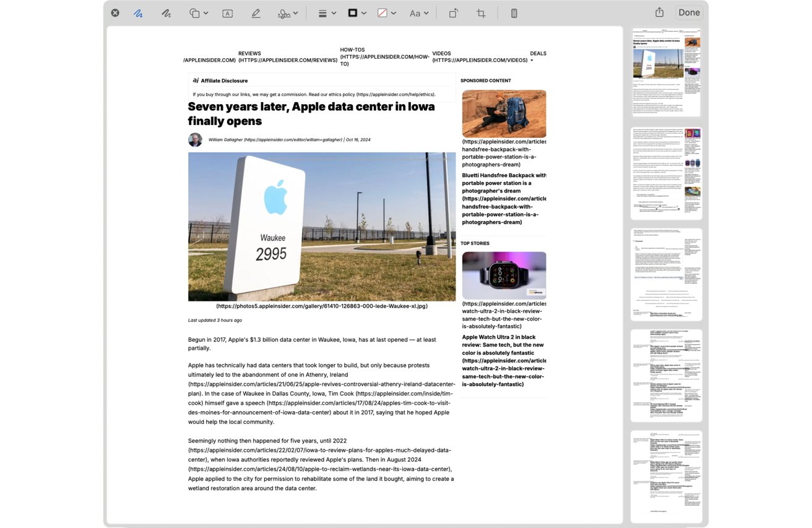Select the second page thumbnail
Viewport: 812px width, 528px height.
(666, 173)
